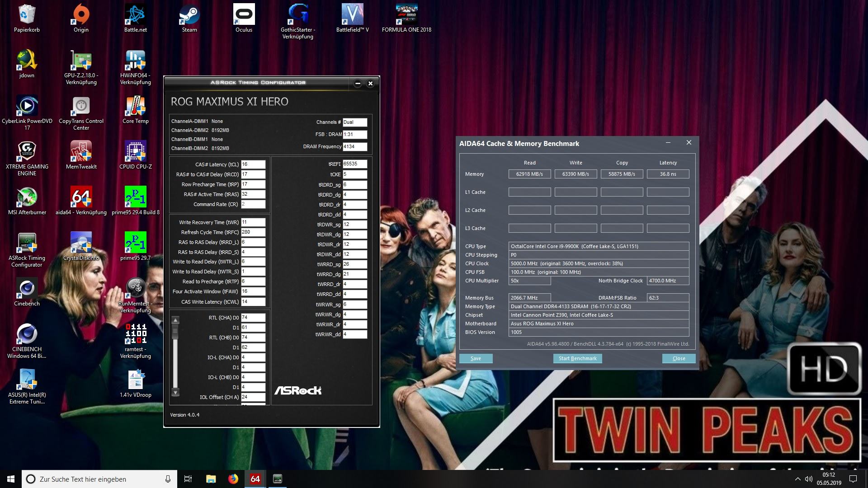Open CINEBENCH Windows 64 Bit icon
The height and width of the screenshot is (488, 868).
27,341
